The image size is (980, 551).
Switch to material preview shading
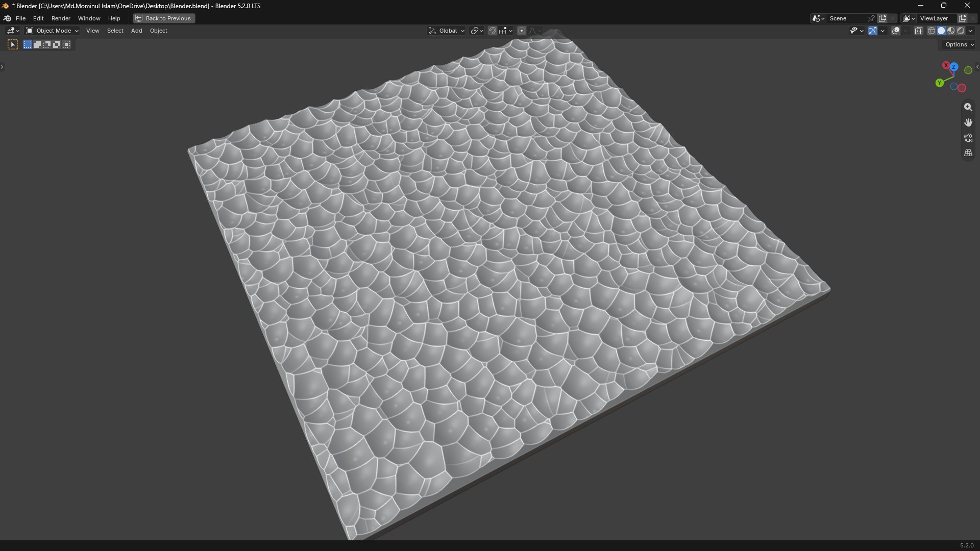pos(951,31)
